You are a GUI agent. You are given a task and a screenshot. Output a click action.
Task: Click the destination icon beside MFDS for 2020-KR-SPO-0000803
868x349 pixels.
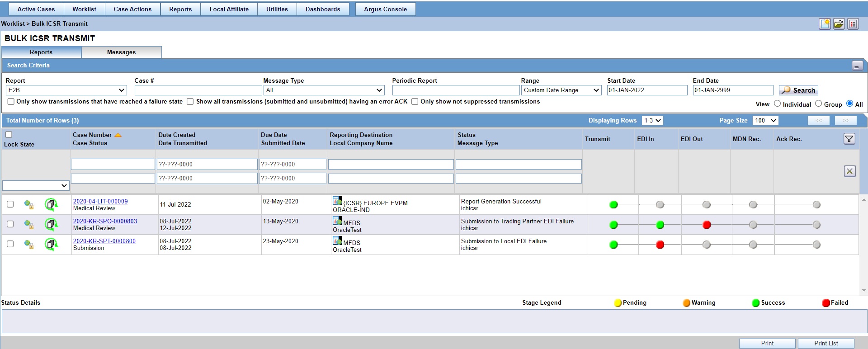337,221
